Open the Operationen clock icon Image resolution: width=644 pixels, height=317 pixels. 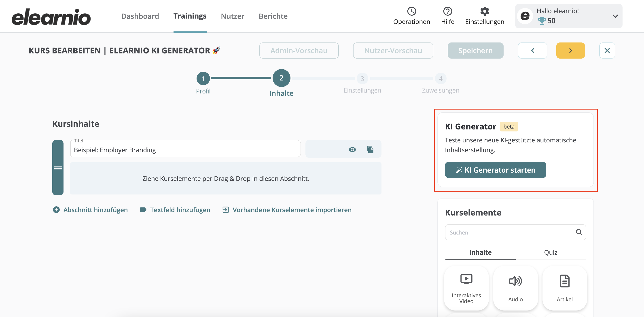tap(411, 11)
